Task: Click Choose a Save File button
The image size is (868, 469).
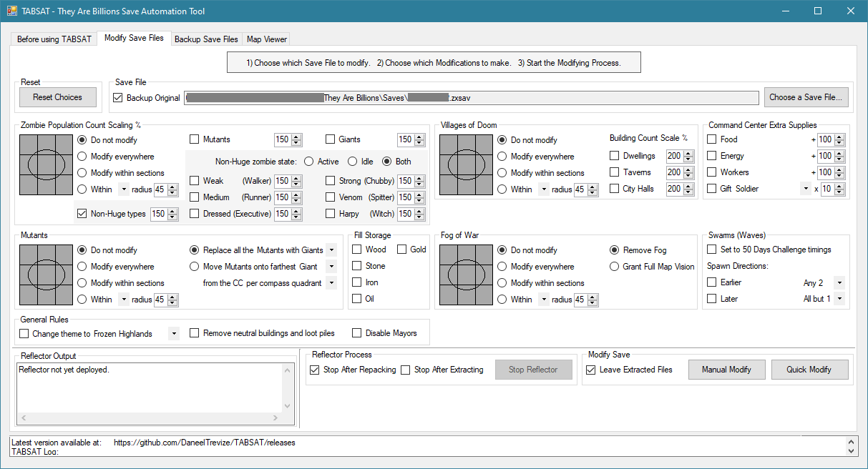Action: [x=806, y=97]
